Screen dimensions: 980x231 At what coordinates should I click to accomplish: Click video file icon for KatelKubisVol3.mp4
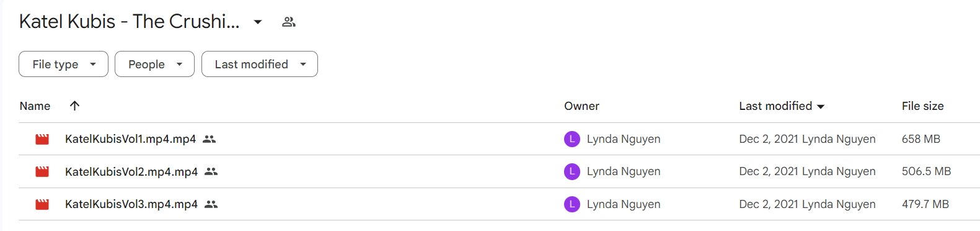[x=42, y=204]
